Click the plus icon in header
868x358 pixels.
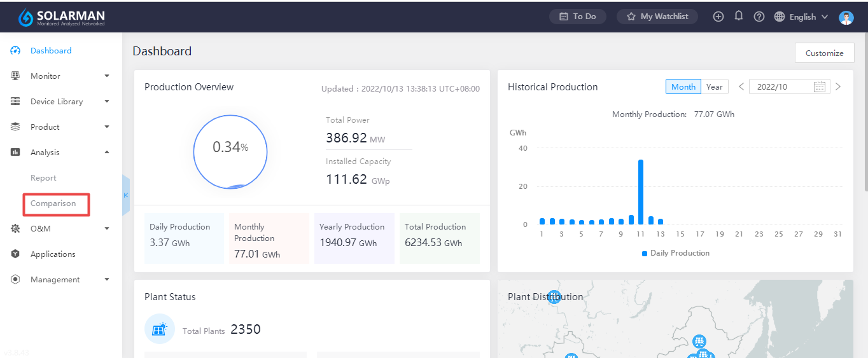coord(718,17)
